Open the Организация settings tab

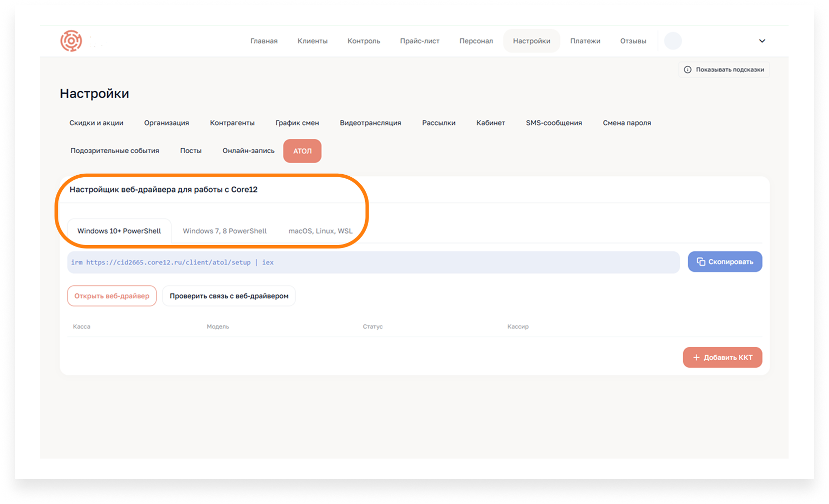[x=166, y=123]
